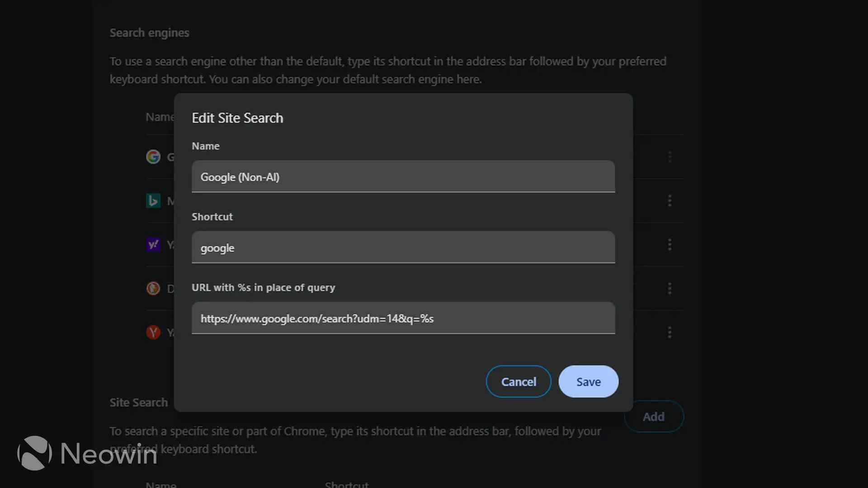Cancel the Edit Site Search dialog
Screen dimensions: 868x488
(519, 382)
